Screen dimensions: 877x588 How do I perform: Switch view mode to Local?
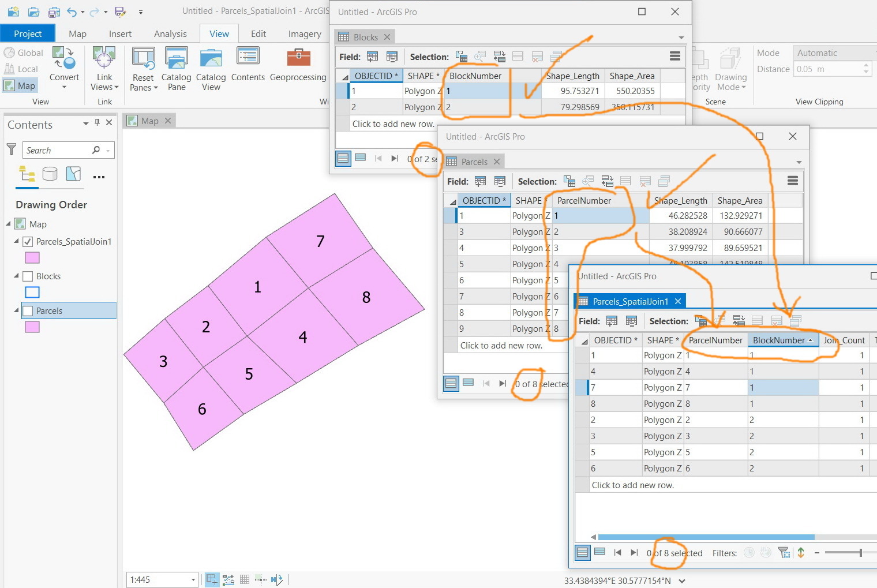coord(21,69)
